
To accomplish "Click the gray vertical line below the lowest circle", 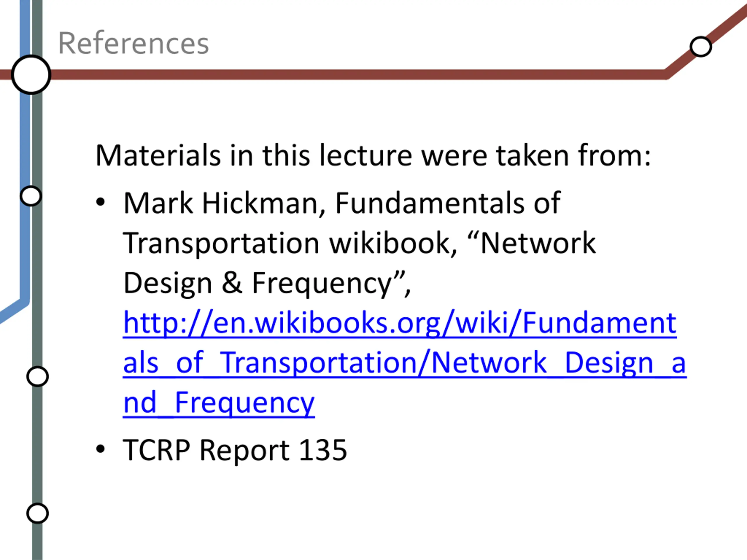I will pos(37,542).
